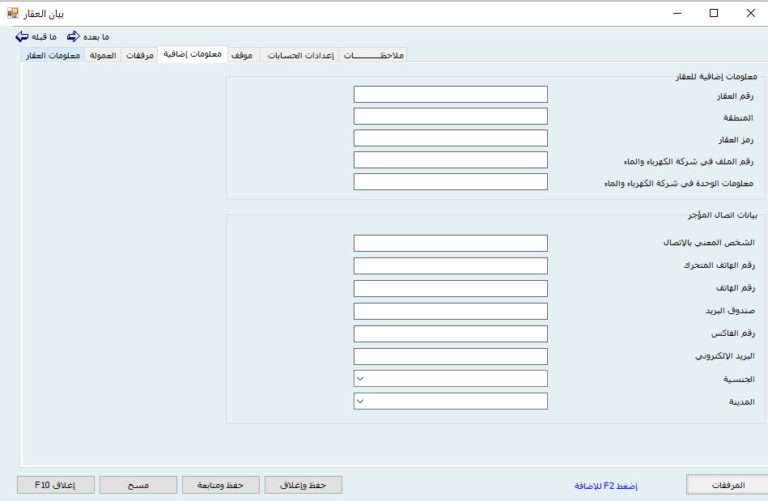Click the إغلاق F10 close button
768x501 pixels.
(56, 485)
